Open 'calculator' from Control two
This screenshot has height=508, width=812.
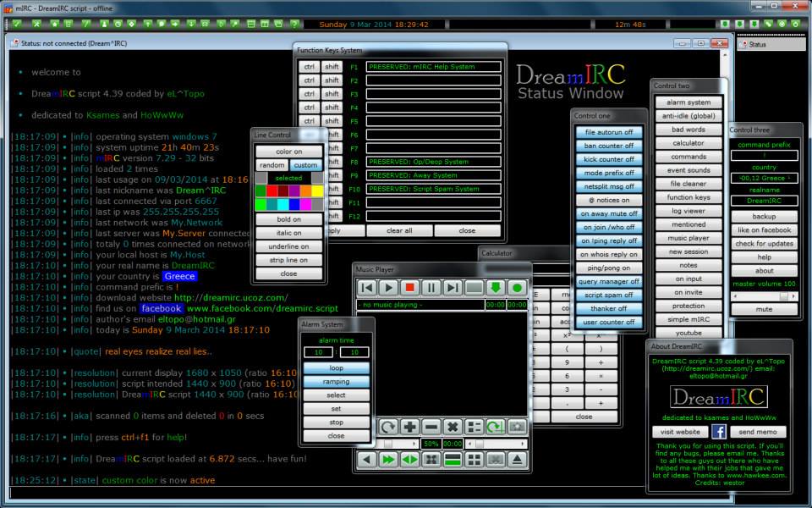[x=689, y=143]
